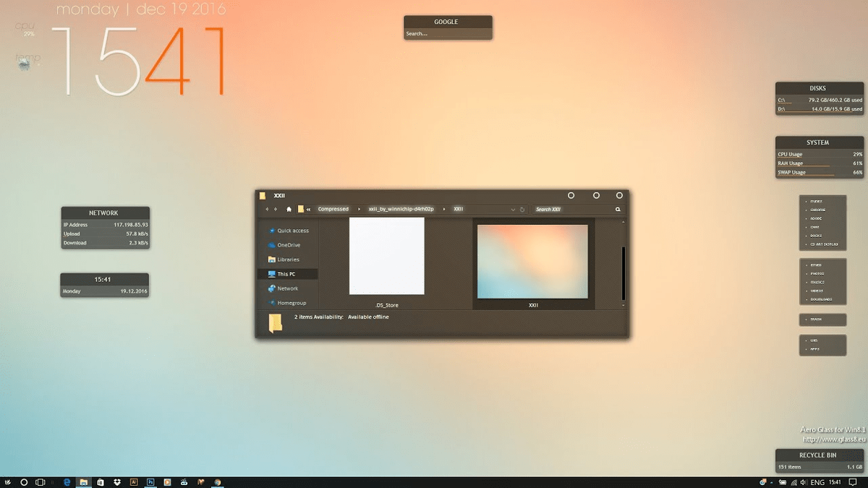Click the Compressed breadcrumb folder
Image resolution: width=868 pixels, height=488 pixels.
[x=333, y=210]
